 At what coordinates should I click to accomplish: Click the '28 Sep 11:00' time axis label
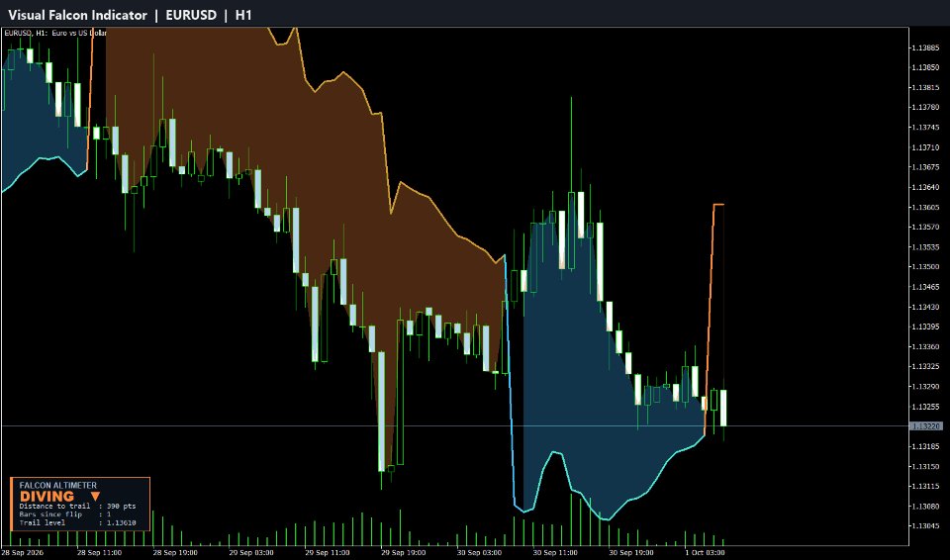coord(99,553)
